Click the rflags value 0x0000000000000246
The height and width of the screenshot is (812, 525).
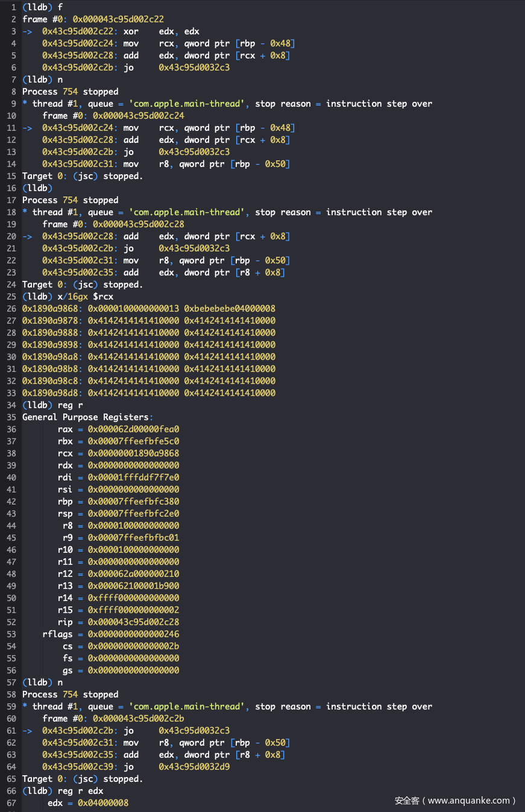click(x=133, y=634)
